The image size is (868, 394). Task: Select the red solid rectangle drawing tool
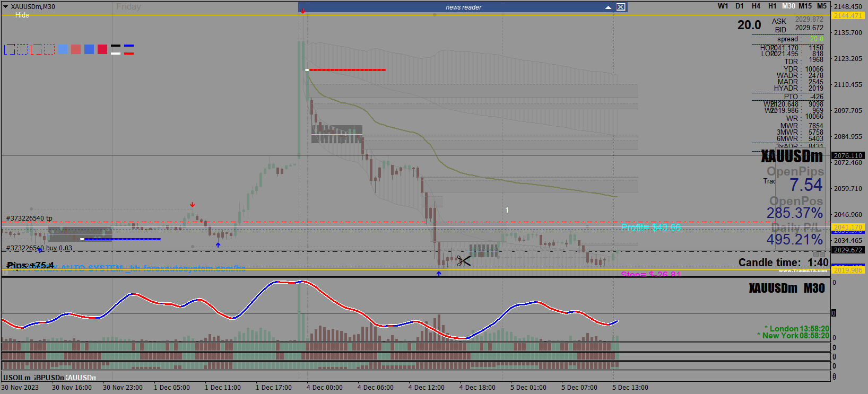[x=36, y=49]
